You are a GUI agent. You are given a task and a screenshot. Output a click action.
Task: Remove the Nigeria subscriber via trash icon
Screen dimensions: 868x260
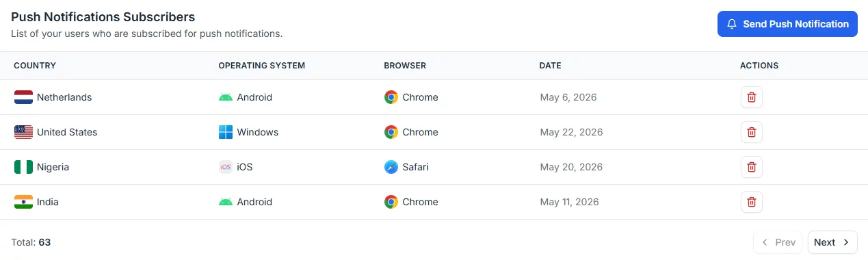click(751, 167)
